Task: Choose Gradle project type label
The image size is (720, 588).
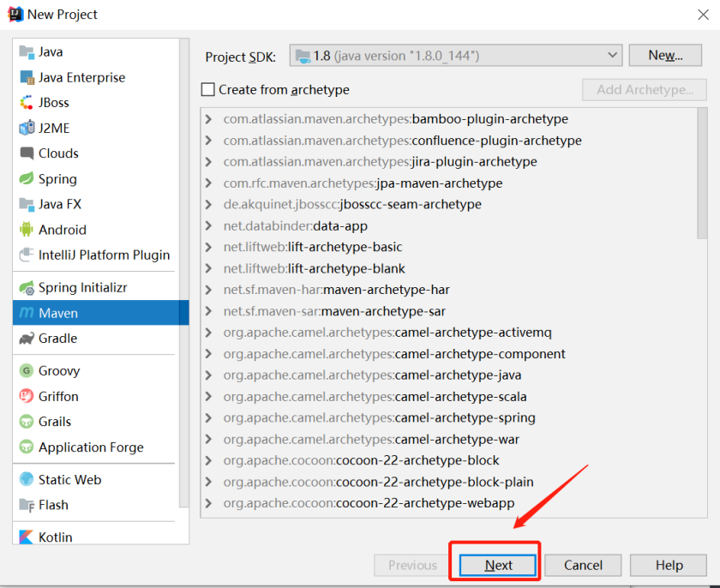Action: click(57, 339)
